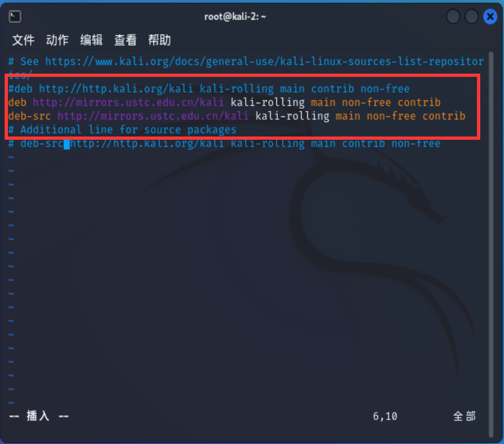Viewport: 504px width, 444px height.
Task: Open the 文件 menu
Action: point(23,40)
